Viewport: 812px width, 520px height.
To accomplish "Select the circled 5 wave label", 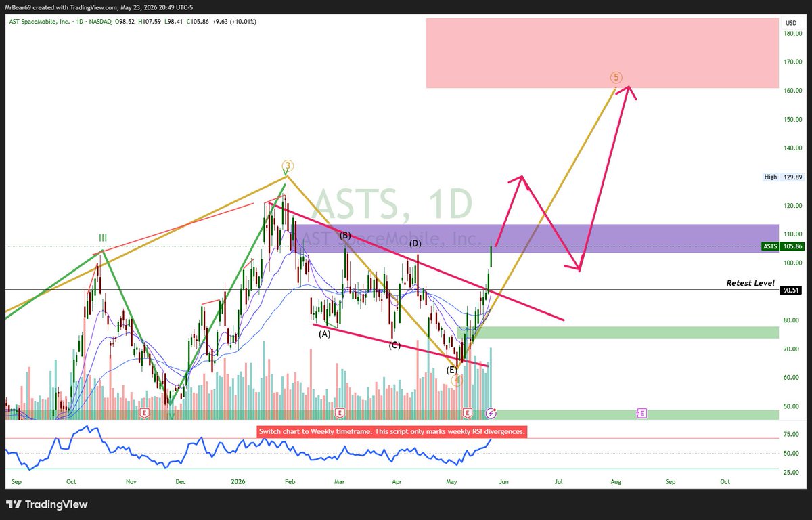I will tap(616, 77).
